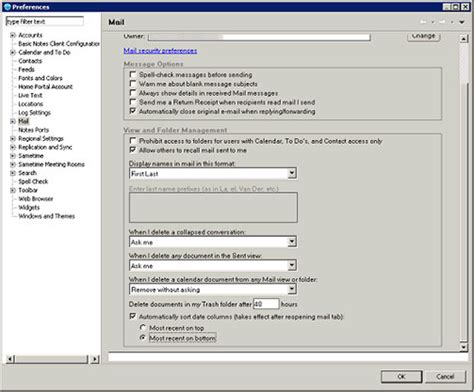Open calendar document delete dropdown
This screenshot has width=474, height=392.
coord(292,289)
